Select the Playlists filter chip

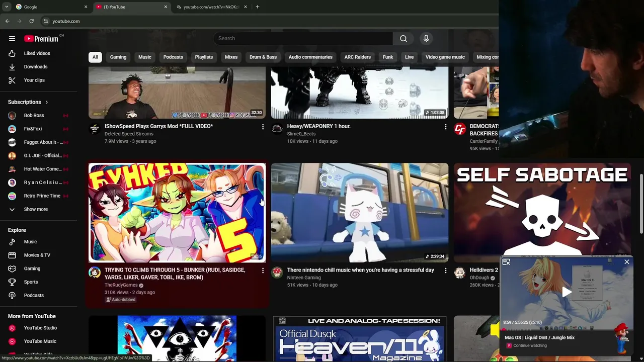[x=204, y=57]
